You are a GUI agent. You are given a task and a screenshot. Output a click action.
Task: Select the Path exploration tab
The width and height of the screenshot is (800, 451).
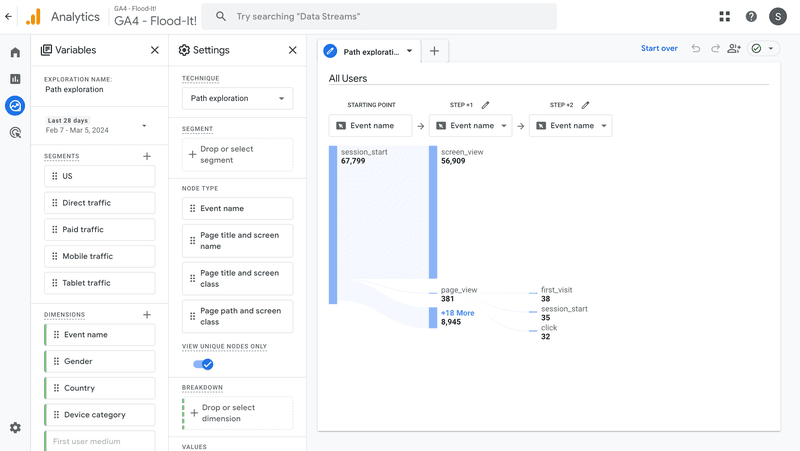click(x=368, y=51)
